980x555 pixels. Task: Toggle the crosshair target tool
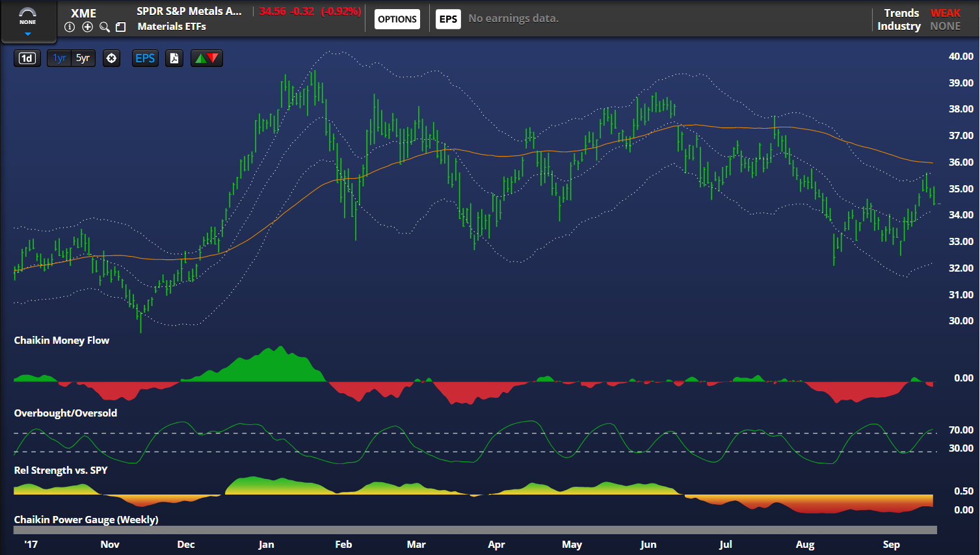(111, 58)
